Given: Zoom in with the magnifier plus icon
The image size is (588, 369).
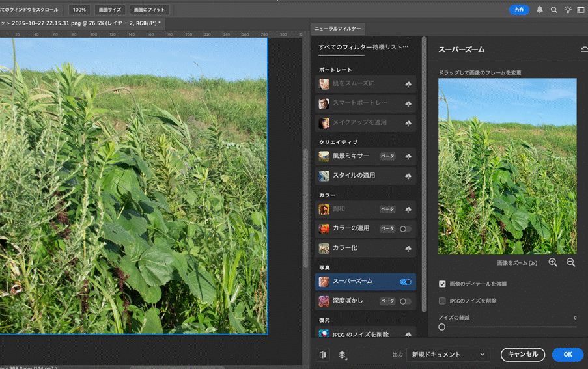Looking at the screenshot, I should pos(553,262).
